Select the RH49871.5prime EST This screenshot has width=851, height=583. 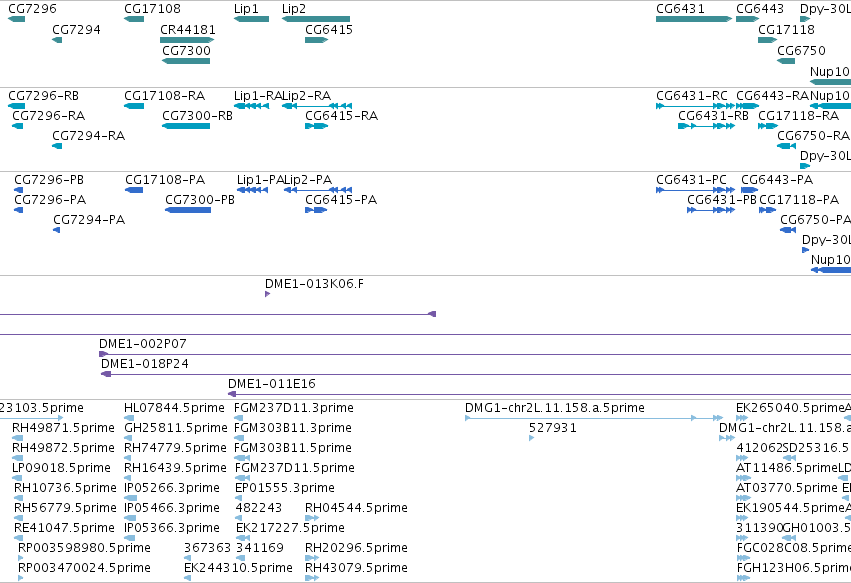[x=17, y=438]
